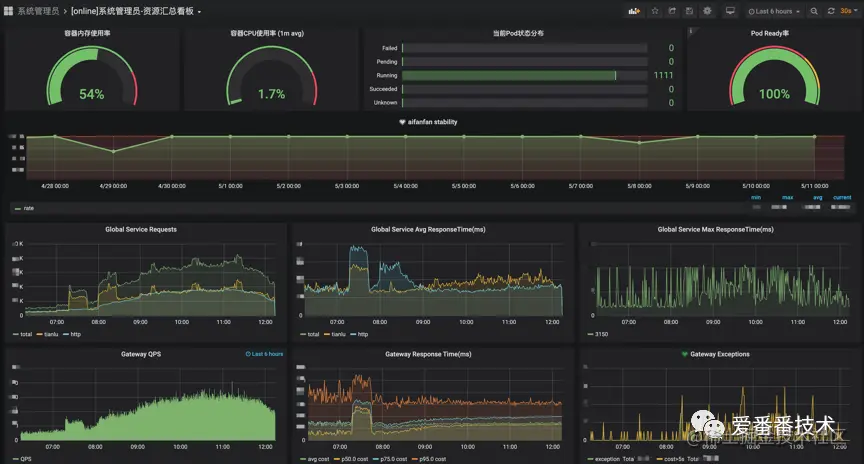
Task: Open the Pod Ready率 panel title menu
Action: 769,33
